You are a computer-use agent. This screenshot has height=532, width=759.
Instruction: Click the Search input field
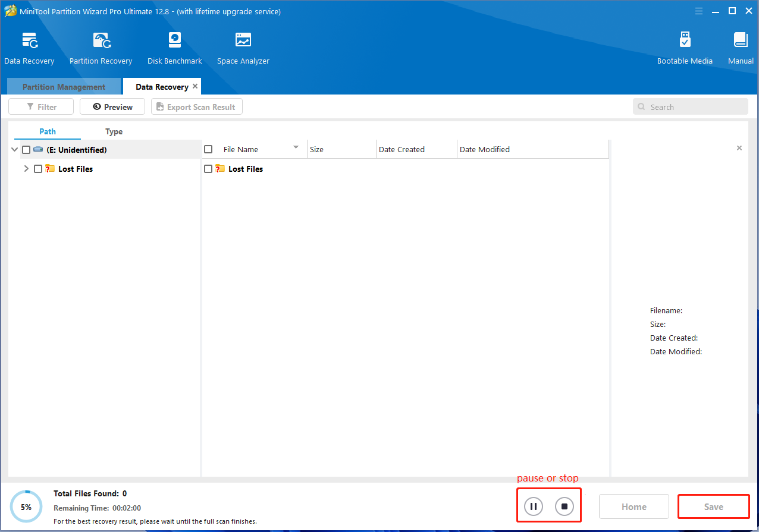pyautogui.click(x=691, y=107)
